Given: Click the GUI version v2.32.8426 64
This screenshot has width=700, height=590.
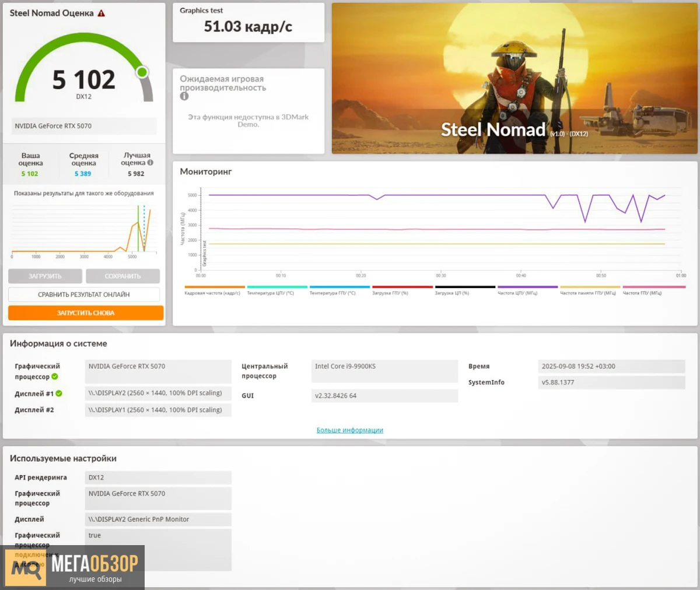Looking at the screenshot, I should 385,396.
